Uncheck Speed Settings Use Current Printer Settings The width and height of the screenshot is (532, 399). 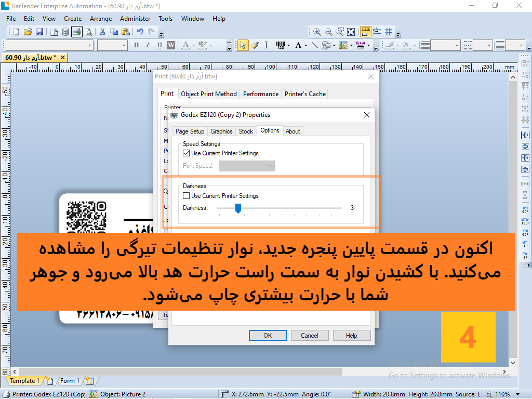coord(186,153)
